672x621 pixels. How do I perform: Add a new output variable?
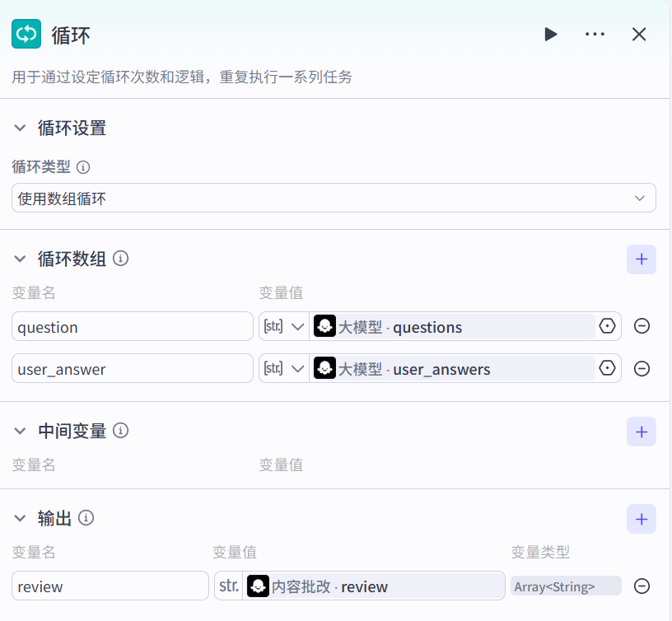[x=641, y=518]
